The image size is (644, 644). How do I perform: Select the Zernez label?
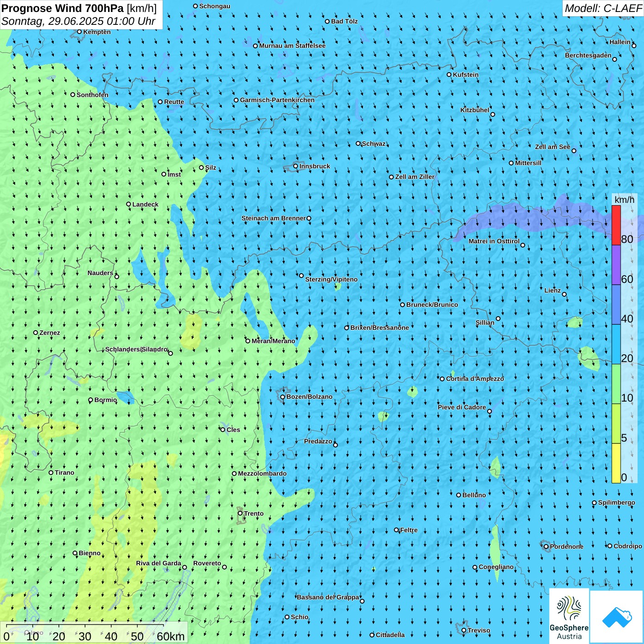click(x=50, y=333)
